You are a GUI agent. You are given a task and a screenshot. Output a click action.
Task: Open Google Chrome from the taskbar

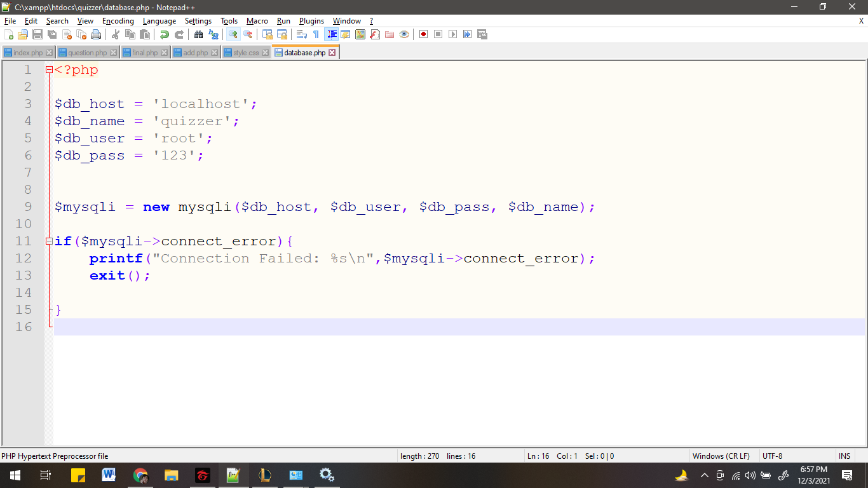[x=140, y=475]
